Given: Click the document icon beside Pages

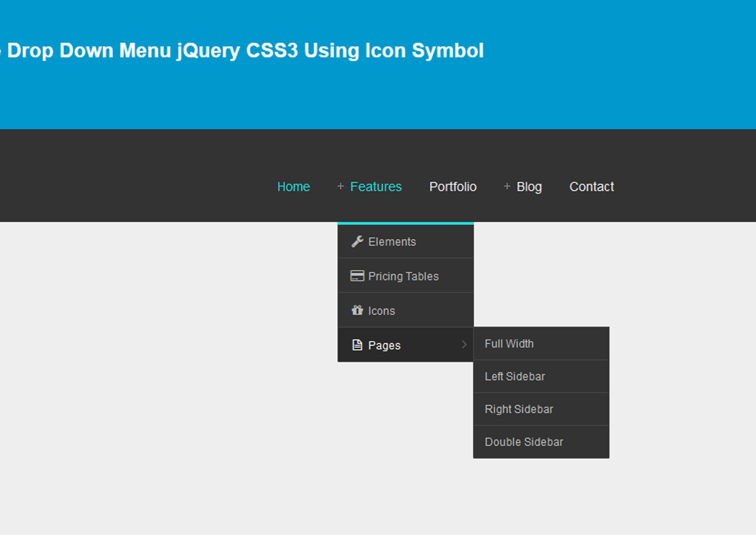Looking at the screenshot, I should (x=357, y=345).
